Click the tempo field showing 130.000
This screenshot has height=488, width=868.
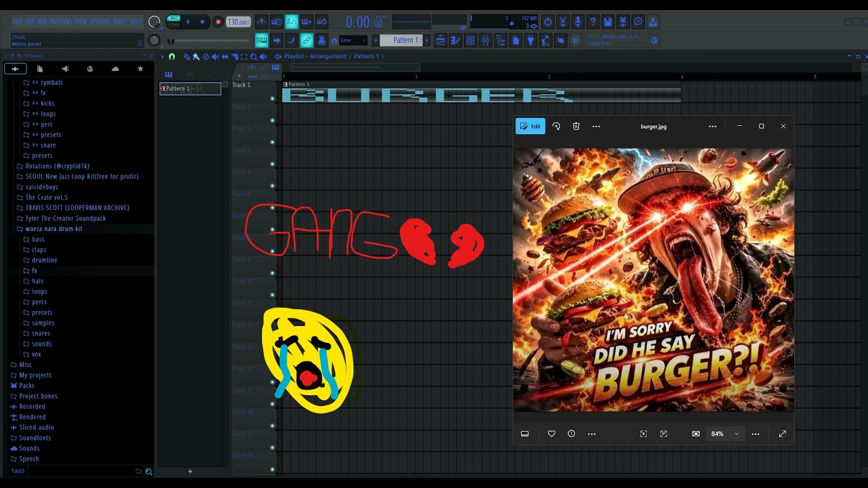click(x=238, y=22)
